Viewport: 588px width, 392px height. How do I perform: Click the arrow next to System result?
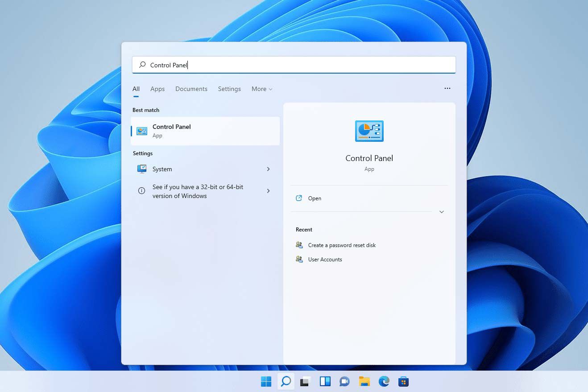click(x=268, y=169)
